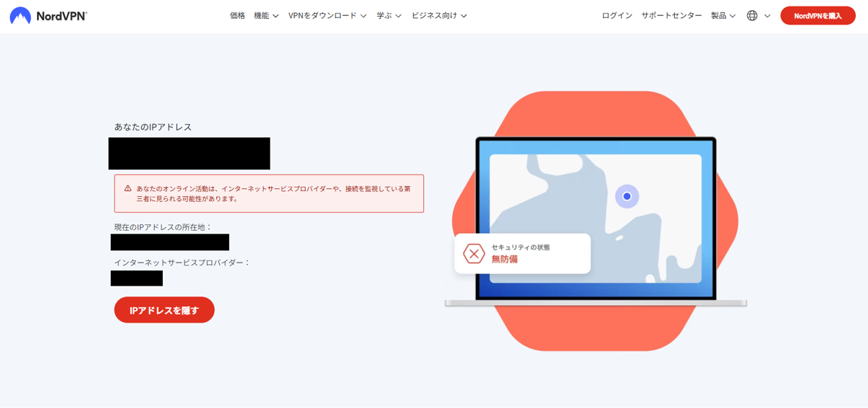The height and width of the screenshot is (408, 868).
Task: Open the サポートセンター link
Action: coord(671,15)
